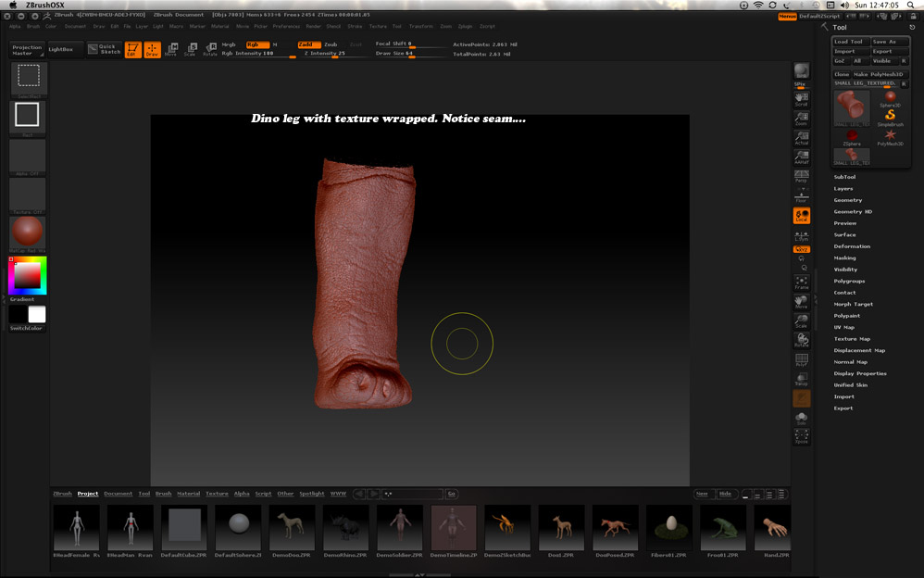Expand the Layers subpalette
924x578 pixels.
tap(843, 189)
